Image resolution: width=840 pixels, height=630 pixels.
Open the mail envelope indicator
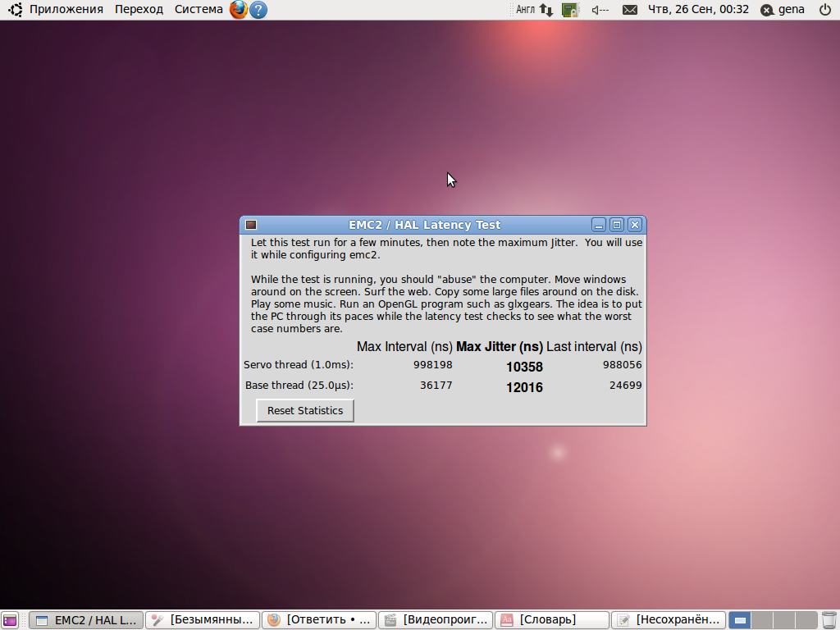(x=630, y=10)
